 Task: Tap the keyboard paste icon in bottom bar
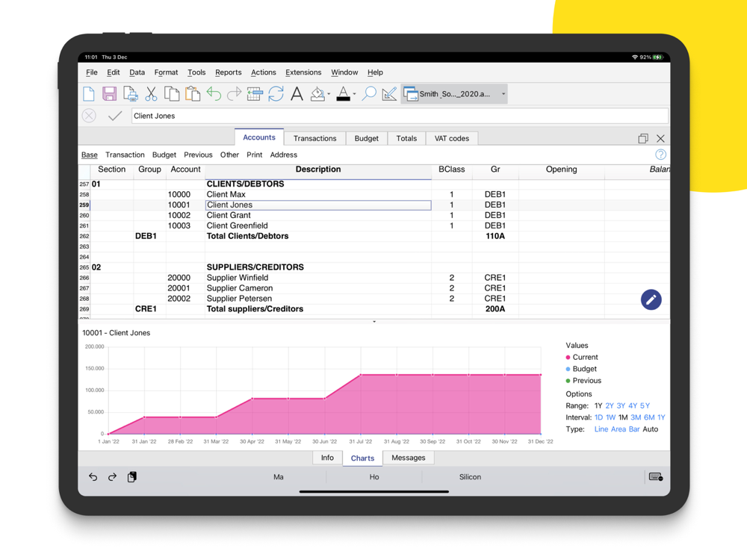tap(132, 476)
